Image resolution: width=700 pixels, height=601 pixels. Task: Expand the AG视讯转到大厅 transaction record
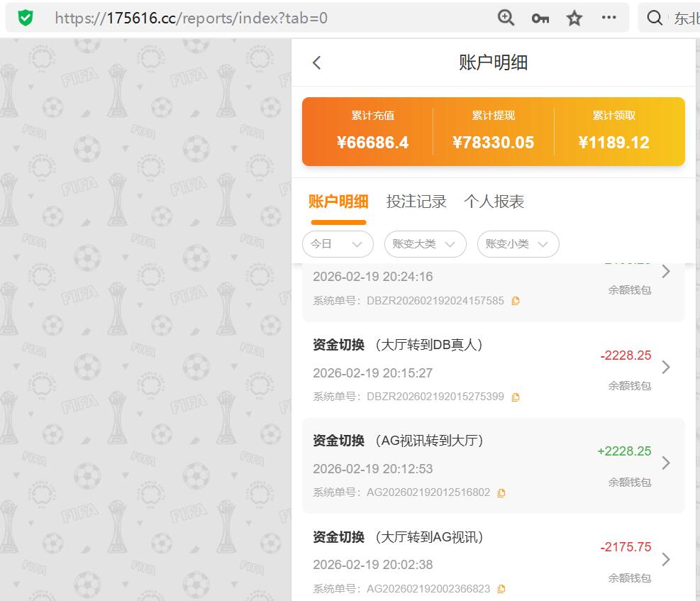pyautogui.click(x=665, y=463)
